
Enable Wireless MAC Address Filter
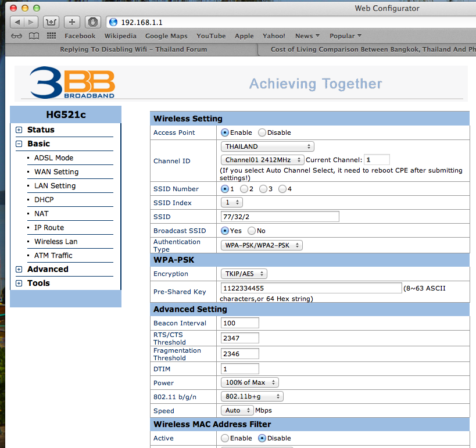(x=225, y=439)
